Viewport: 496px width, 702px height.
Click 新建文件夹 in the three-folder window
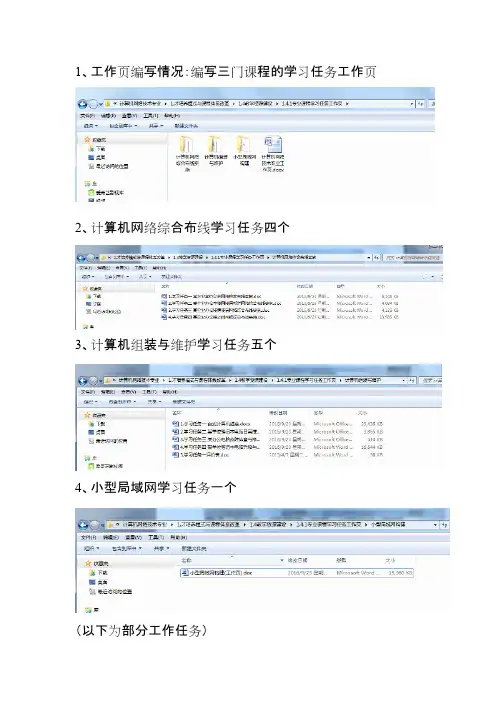(186, 126)
